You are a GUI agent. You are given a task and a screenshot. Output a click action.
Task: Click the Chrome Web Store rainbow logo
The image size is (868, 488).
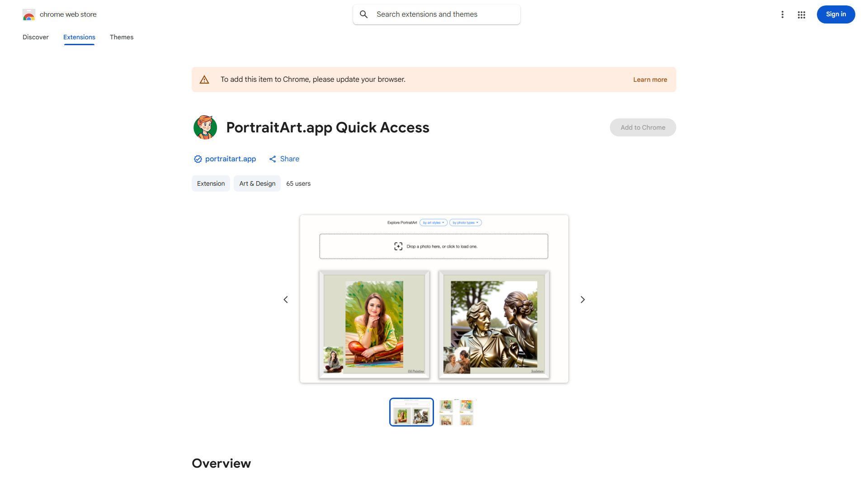click(x=28, y=14)
